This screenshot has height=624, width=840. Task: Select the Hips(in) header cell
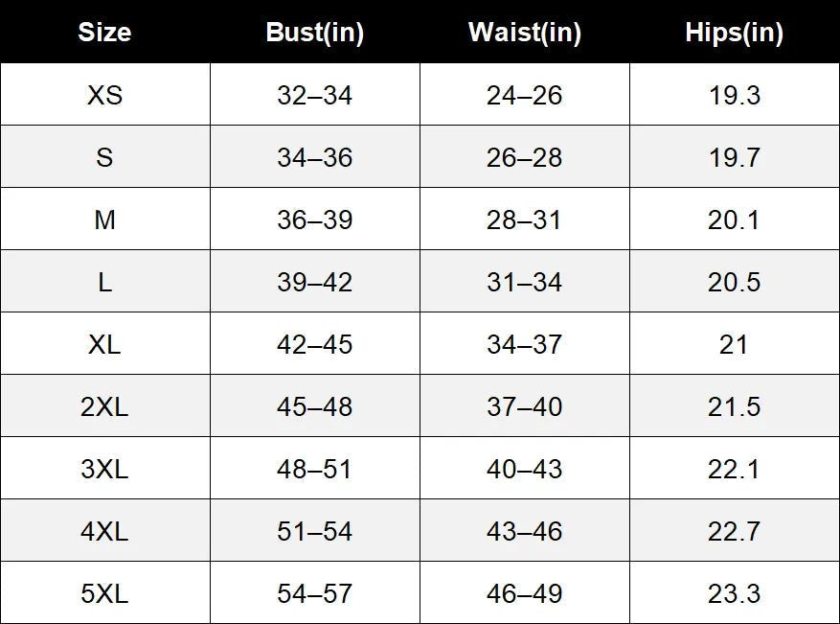coord(734,32)
